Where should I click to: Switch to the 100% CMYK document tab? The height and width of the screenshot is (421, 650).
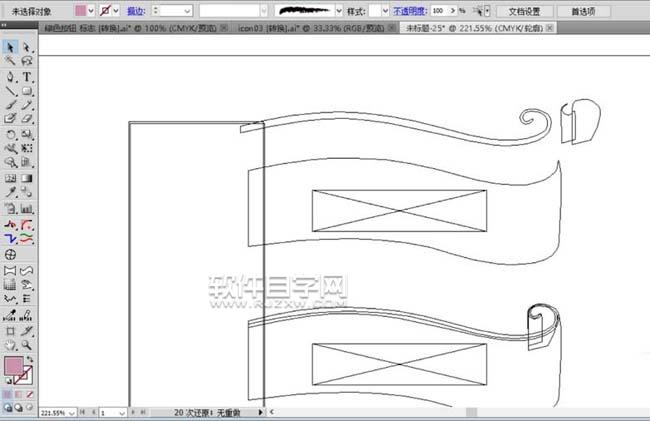(130, 28)
